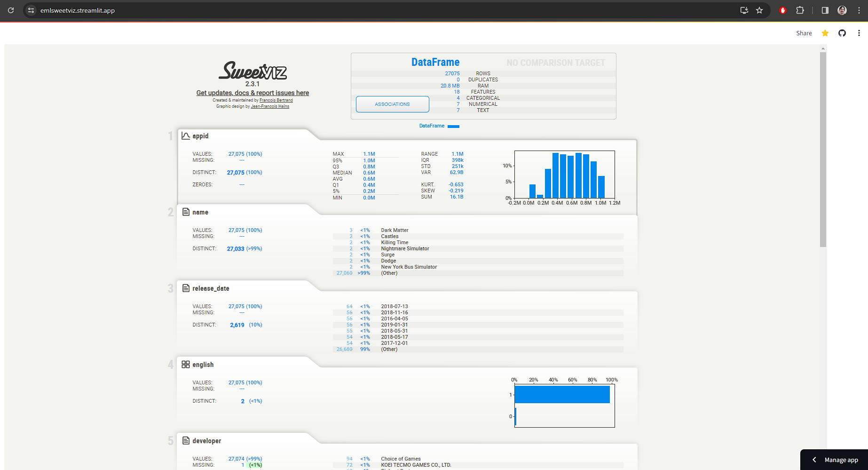This screenshot has height=470, width=868.
Task: Click the 2017-12-01 release date row
Action: 478,343
